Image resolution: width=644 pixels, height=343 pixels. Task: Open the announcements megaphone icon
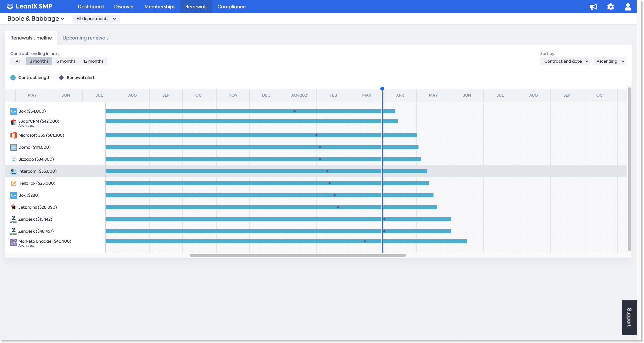tap(593, 7)
